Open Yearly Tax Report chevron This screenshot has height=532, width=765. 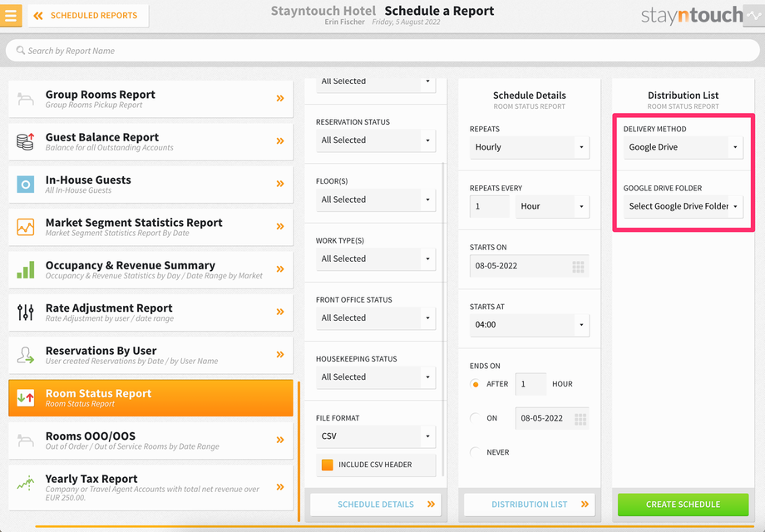tap(280, 487)
